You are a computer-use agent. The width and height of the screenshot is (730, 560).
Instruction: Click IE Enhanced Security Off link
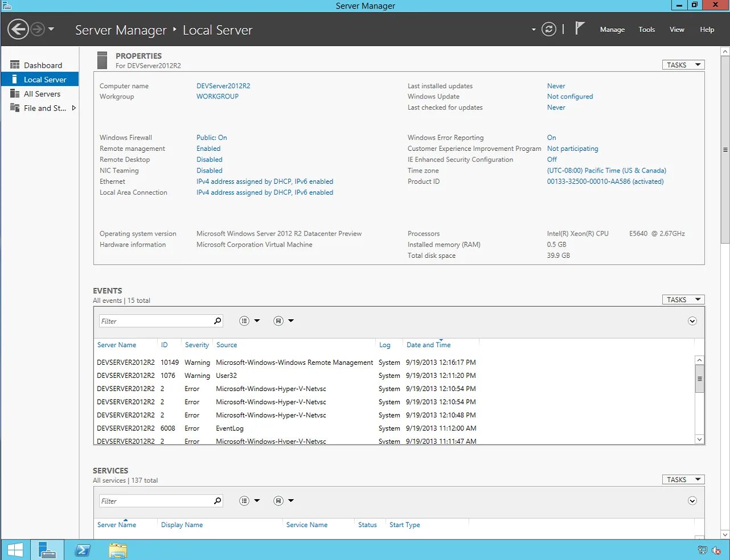coord(552,160)
